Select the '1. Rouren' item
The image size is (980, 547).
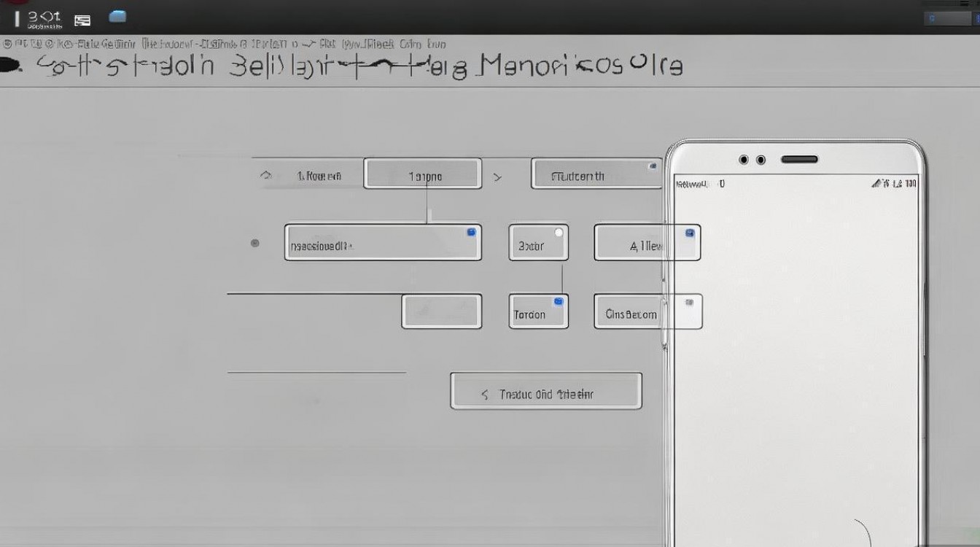click(x=319, y=176)
